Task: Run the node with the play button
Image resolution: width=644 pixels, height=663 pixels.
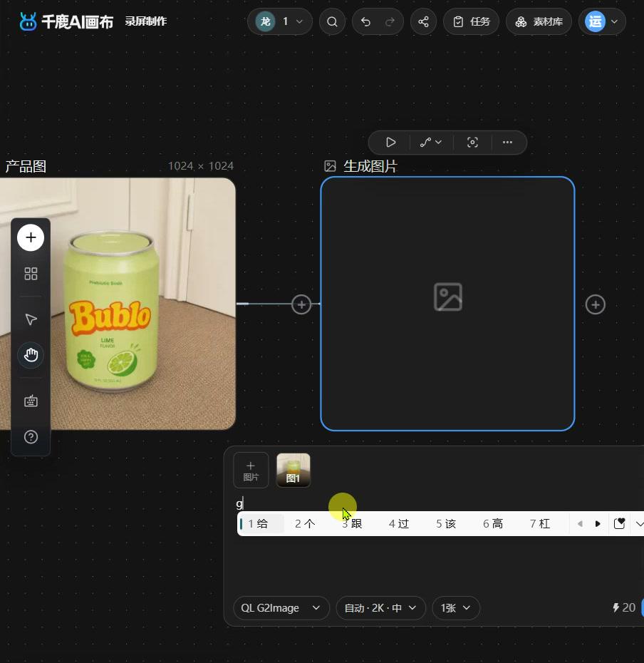Action: tap(391, 143)
